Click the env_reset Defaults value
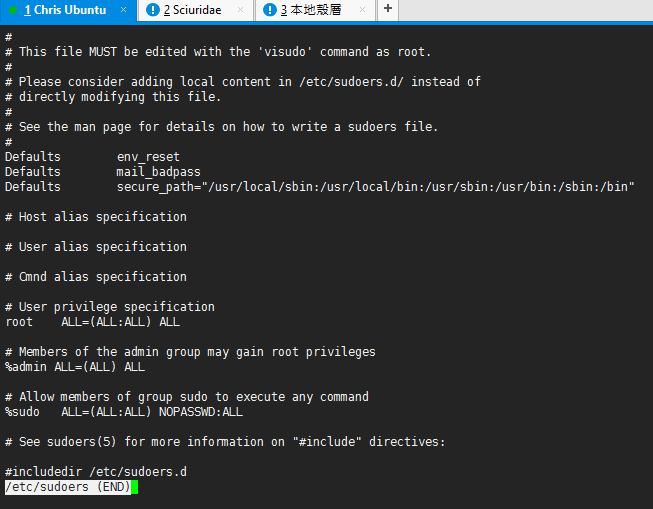 148,157
